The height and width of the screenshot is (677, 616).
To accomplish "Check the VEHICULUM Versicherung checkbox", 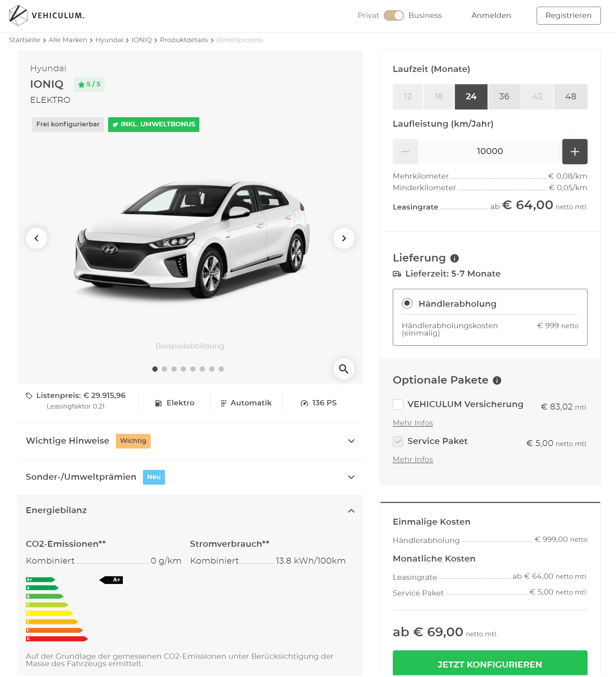I will coord(398,405).
